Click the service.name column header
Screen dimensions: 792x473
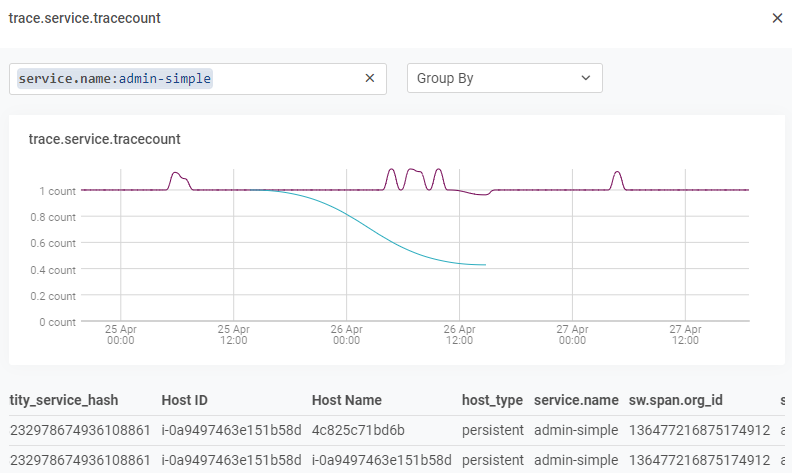576,400
